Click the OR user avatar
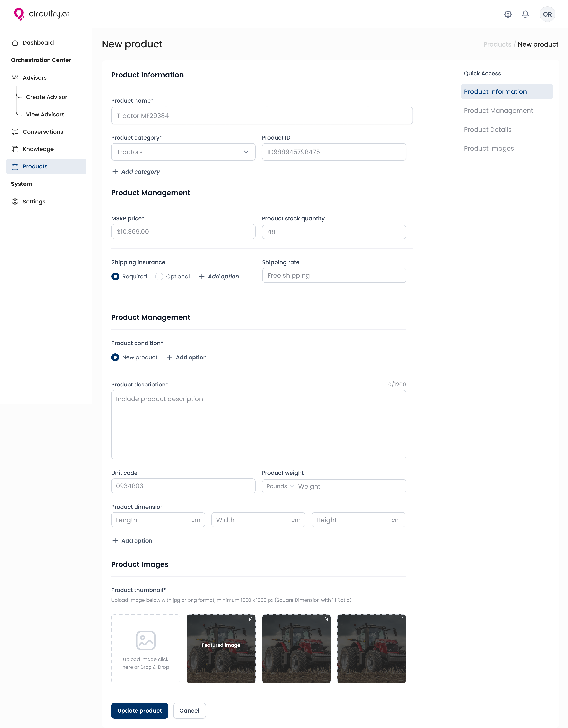 [x=547, y=14]
